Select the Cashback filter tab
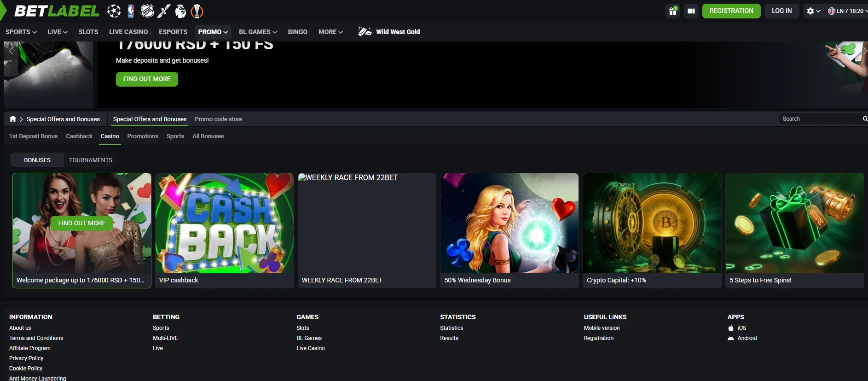868x381 pixels. click(x=79, y=136)
